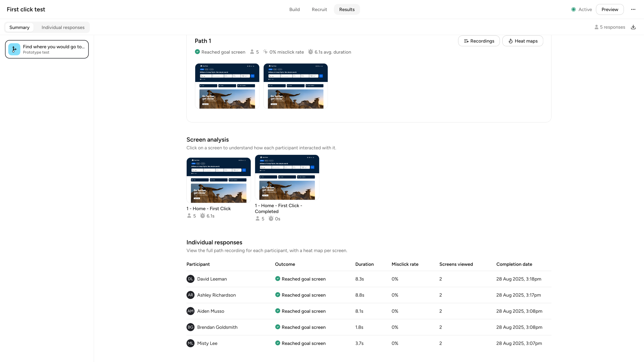The height and width of the screenshot is (362, 644).
Task: Switch to the Individual responses tab
Action: click(63, 27)
